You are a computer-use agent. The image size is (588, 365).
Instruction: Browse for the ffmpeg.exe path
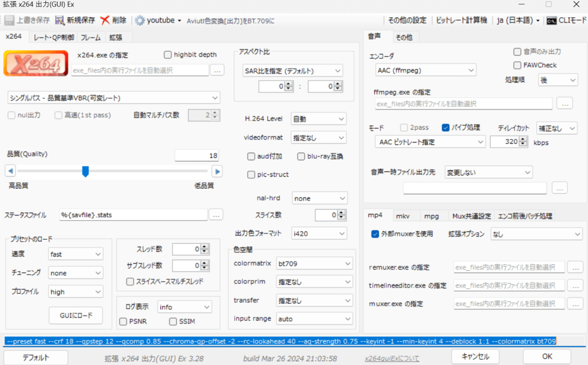click(x=564, y=103)
